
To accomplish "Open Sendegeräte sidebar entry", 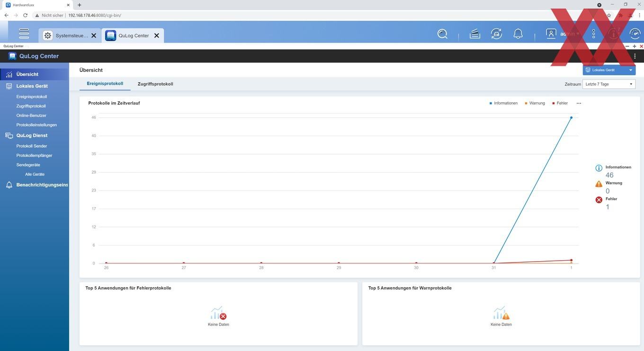I will coord(28,165).
